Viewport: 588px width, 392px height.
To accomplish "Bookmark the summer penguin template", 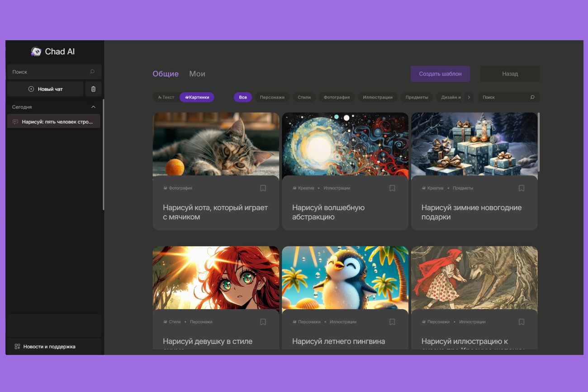I will 392,322.
